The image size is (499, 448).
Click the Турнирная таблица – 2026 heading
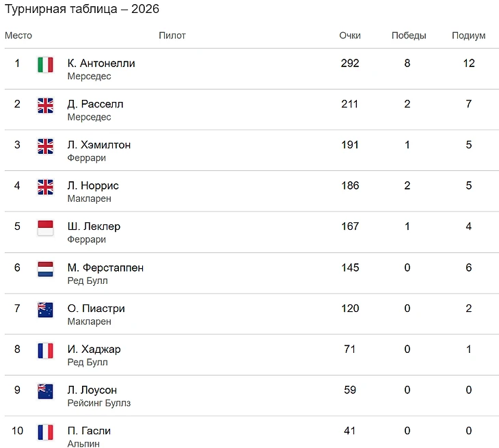click(82, 9)
